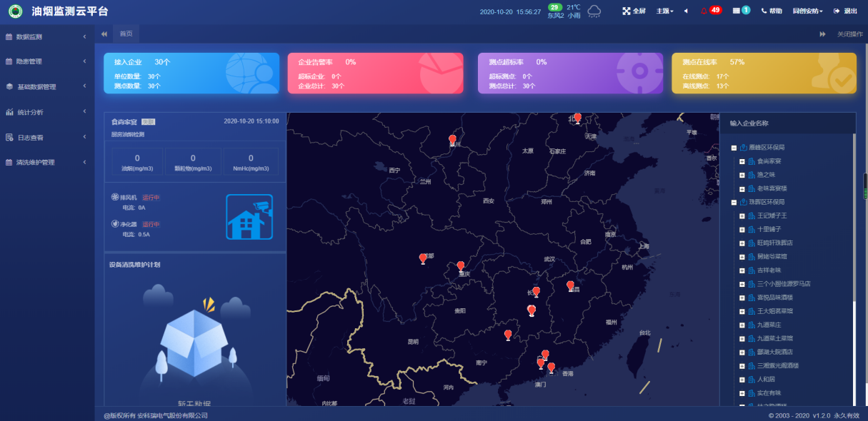Open the 同创安防 user dropdown
Viewport: 868px width, 421px height.
pyautogui.click(x=807, y=11)
